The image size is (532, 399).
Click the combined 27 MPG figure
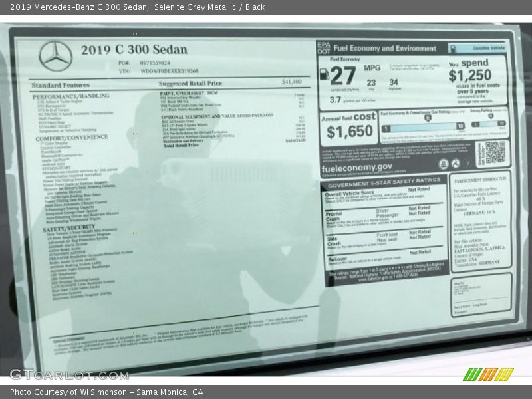(x=342, y=76)
